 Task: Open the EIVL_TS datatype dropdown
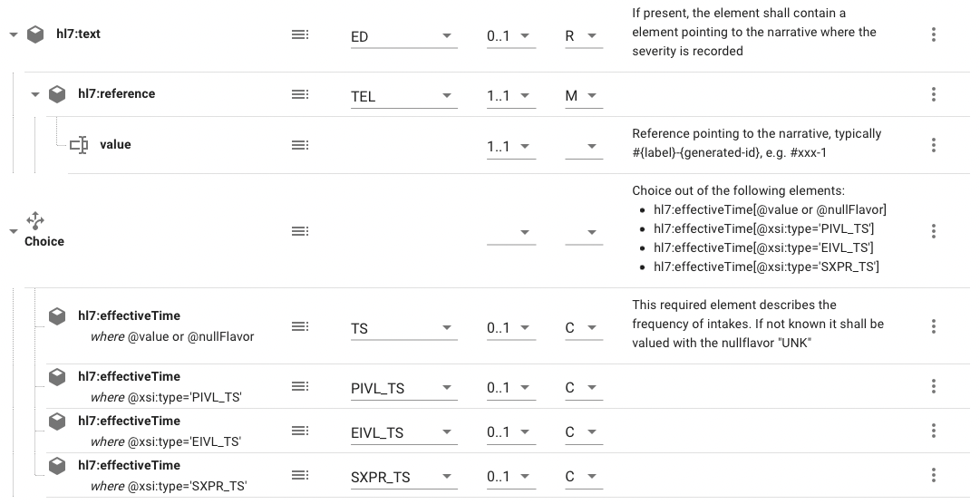tap(403, 432)
